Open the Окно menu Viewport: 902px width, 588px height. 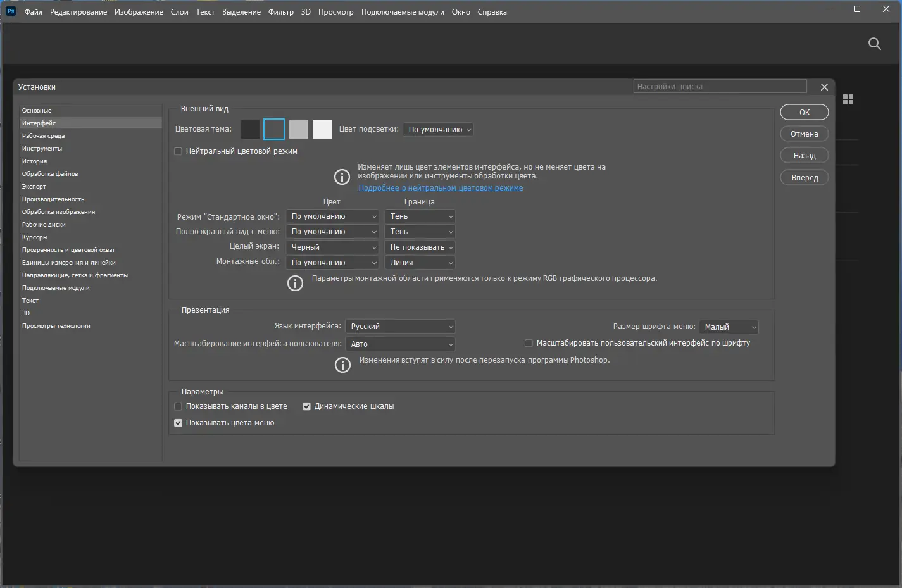coord(461,12)
